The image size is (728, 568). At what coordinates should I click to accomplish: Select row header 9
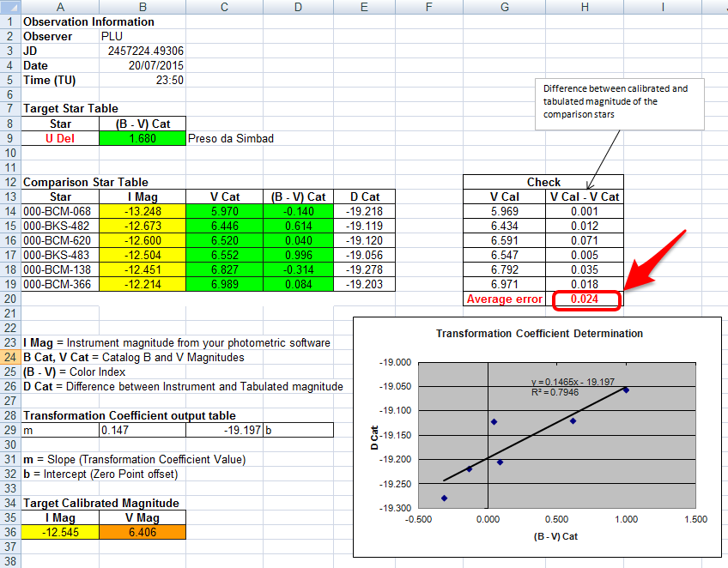(9, 138)
